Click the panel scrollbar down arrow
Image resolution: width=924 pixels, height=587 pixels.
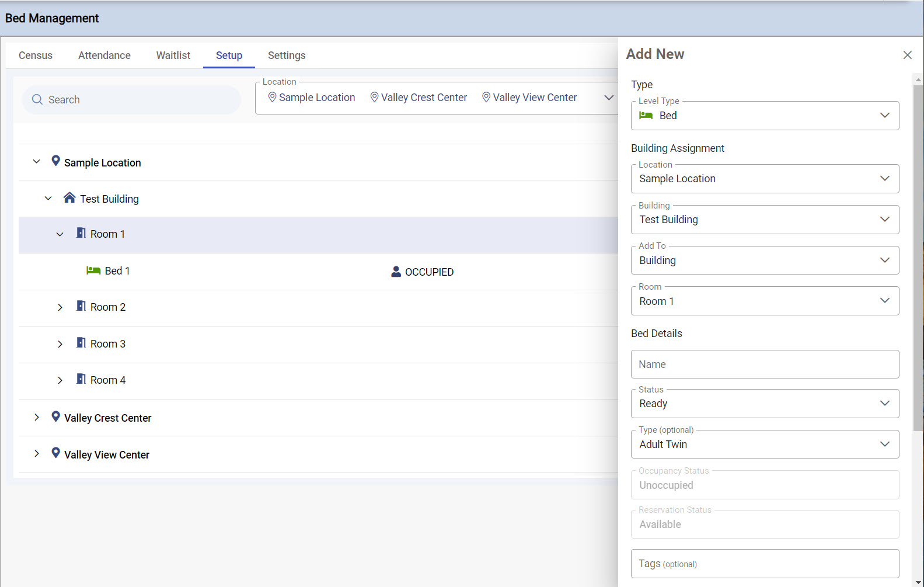918,582
